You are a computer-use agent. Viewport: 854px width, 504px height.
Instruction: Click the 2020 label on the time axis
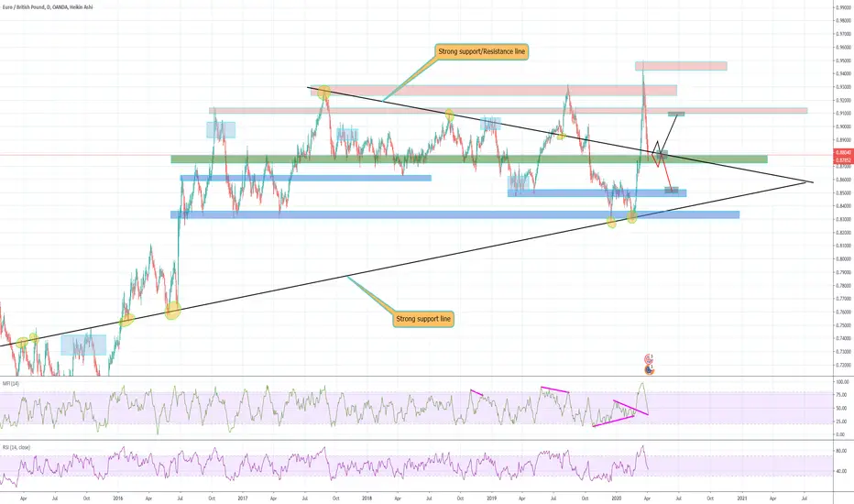pos(617,498)
